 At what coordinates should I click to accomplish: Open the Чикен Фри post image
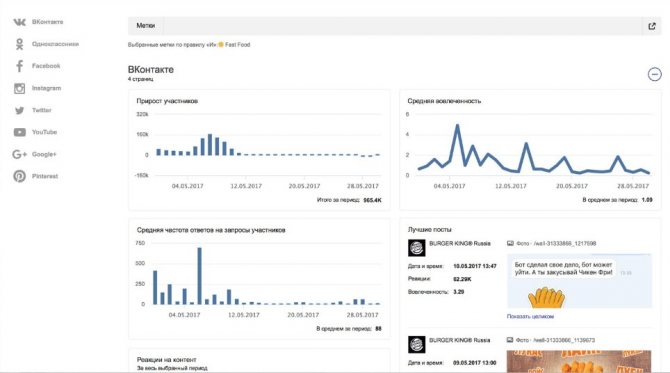point(579,281)
